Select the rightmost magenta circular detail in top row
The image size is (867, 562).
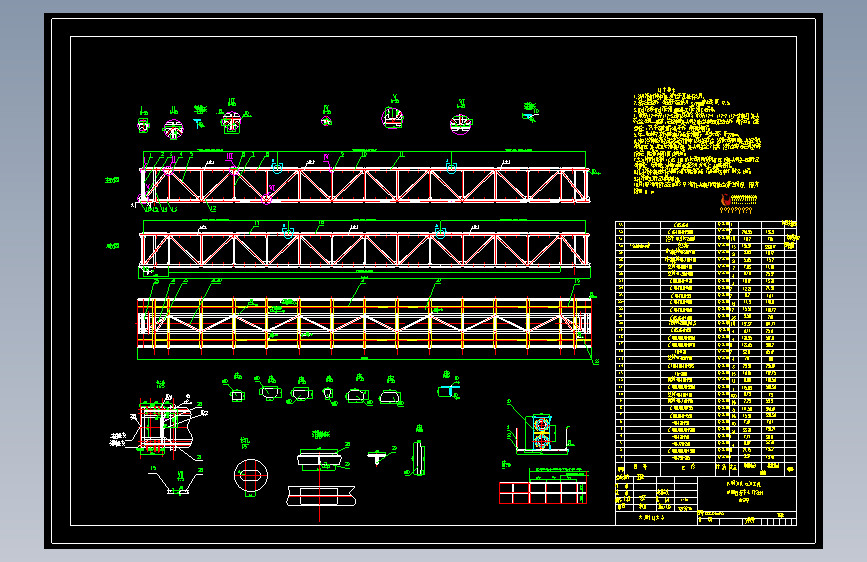click(x=461, y=123)
